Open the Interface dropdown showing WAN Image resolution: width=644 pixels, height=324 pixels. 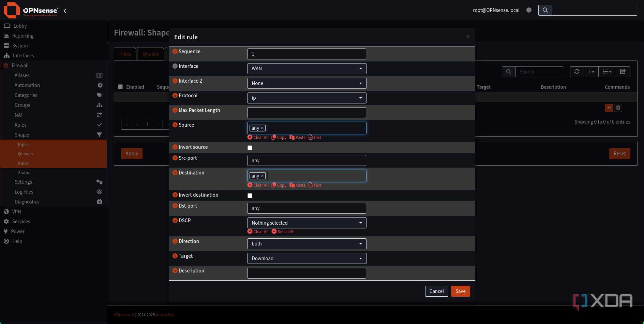pos(307,69)
